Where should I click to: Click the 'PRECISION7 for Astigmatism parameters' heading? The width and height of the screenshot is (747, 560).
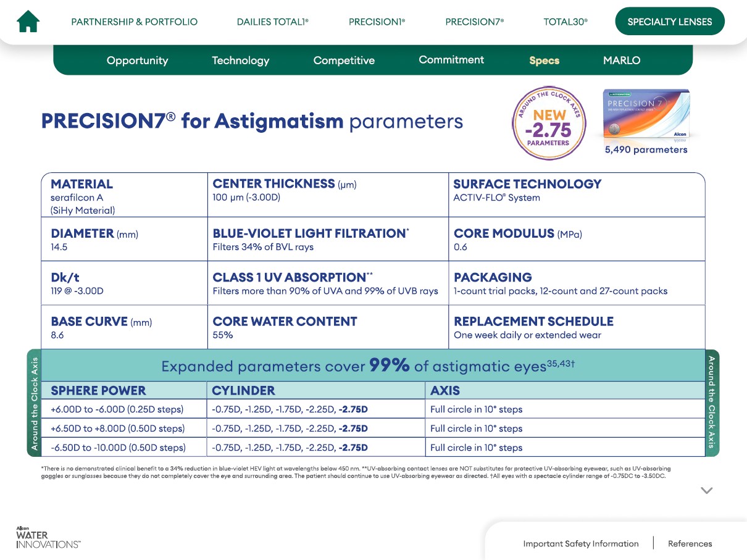point(252,121)
